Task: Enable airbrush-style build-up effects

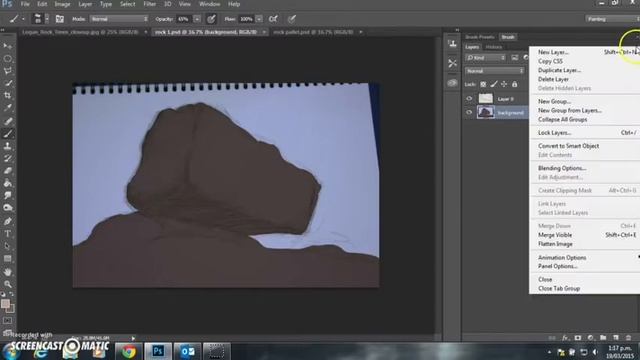Action: click(273, 19)
